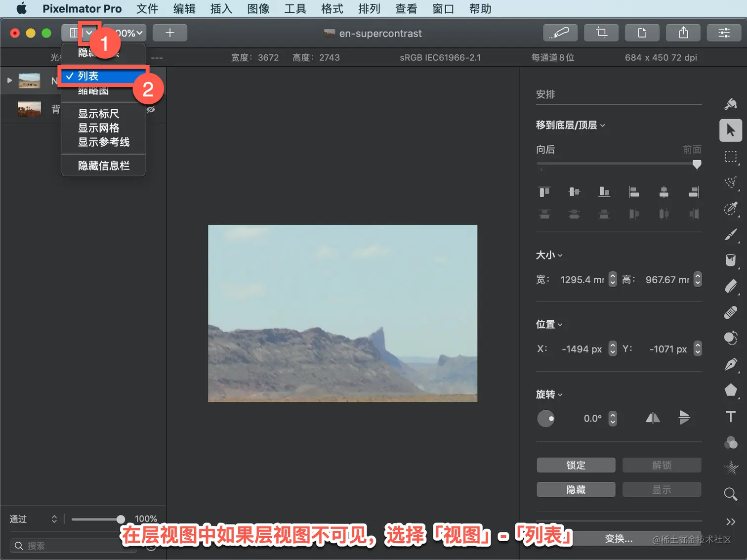Select the Shape pentagon tool

731,390
